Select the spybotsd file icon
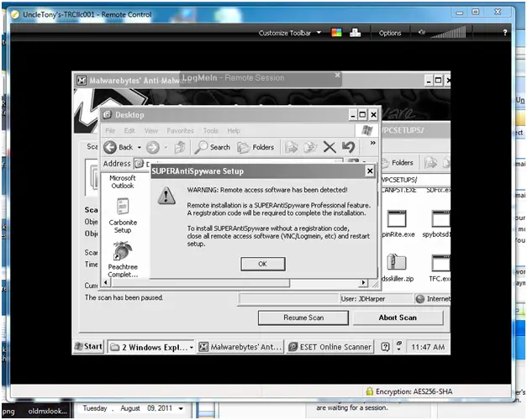Screen dimensions: 527x420 436,223
